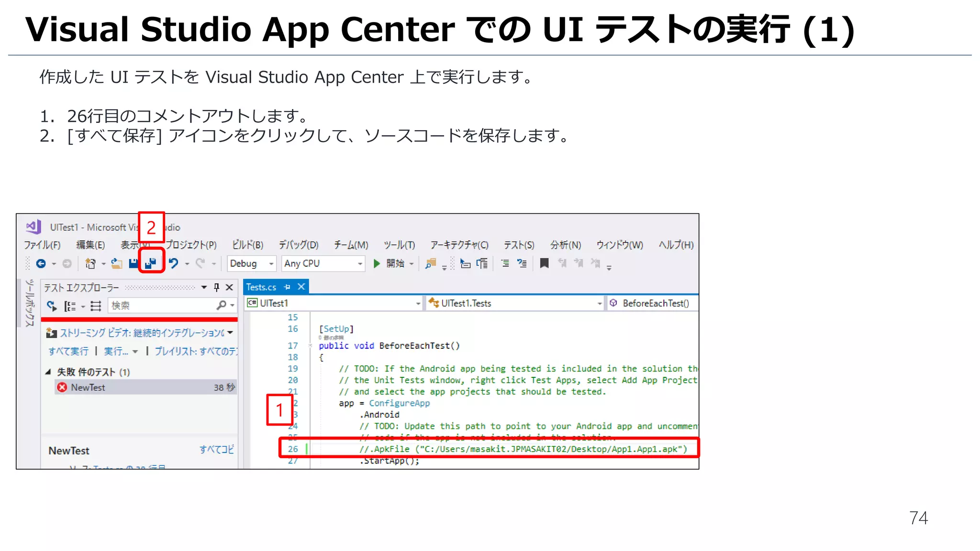This screenshot has height=551, width=980.
Task: Open the Debug configuration dropdown
Action: [271, 264]
